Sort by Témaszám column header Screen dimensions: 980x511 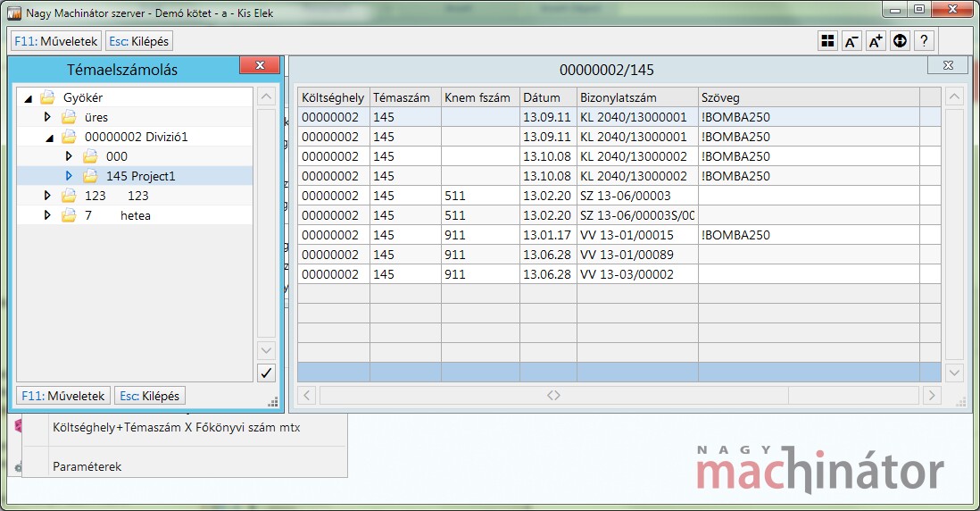405,97
